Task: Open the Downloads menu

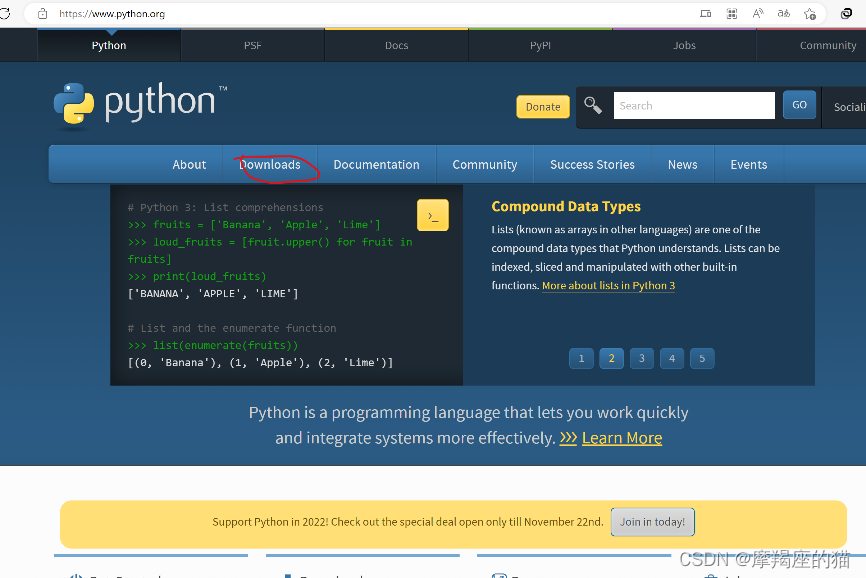Action: click(272, 164)
